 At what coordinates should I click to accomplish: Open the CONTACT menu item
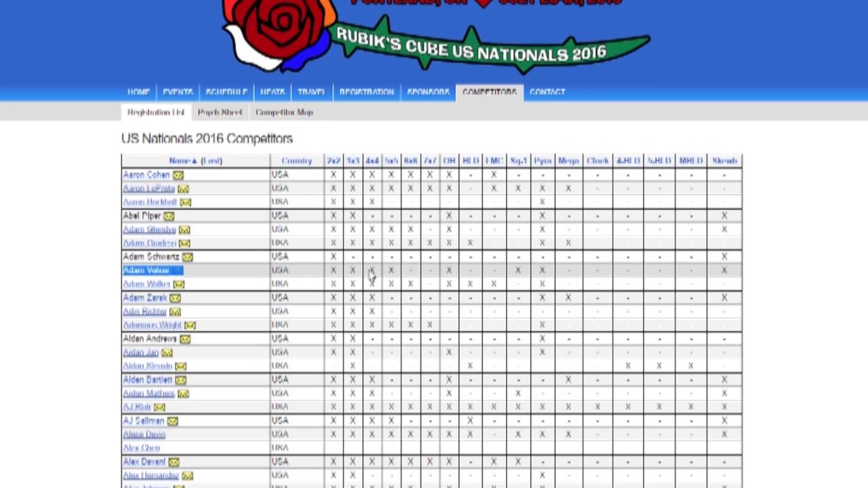point(547,92)
